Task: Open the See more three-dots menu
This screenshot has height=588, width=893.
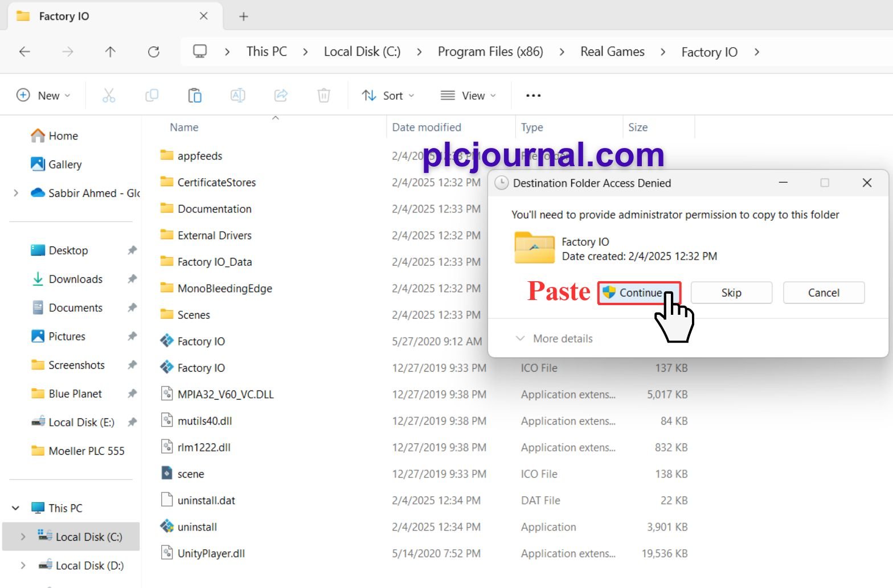Action: [x=533, y=96]
